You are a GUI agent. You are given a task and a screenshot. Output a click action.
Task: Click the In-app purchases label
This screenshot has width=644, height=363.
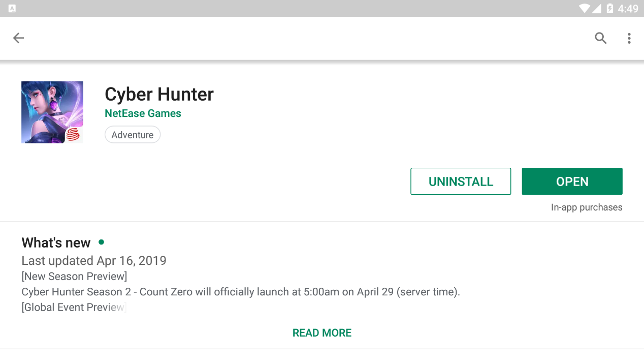(586, 207)
